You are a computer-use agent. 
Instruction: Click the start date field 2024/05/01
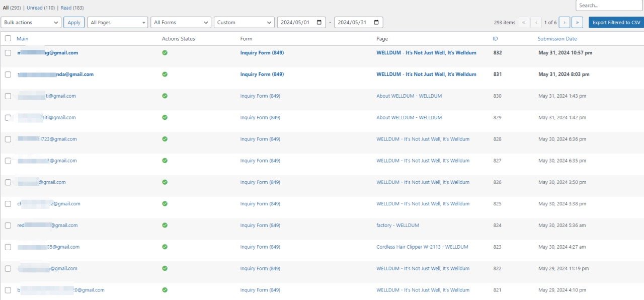[301, 23]
